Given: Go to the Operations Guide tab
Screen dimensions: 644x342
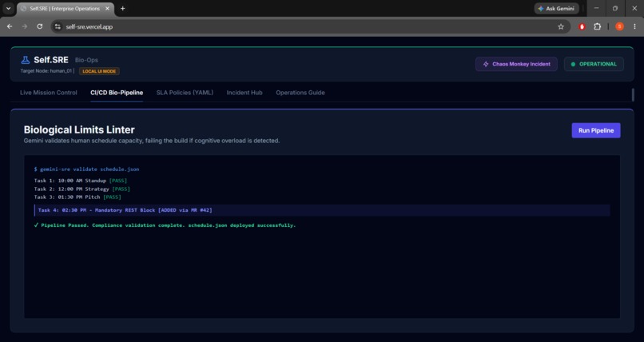Looking at the screenshot, I should (300, 93).
